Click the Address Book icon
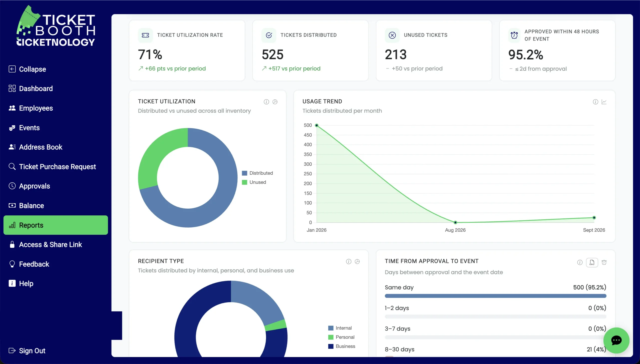This screenshot has width=640, height=364. 12,147
